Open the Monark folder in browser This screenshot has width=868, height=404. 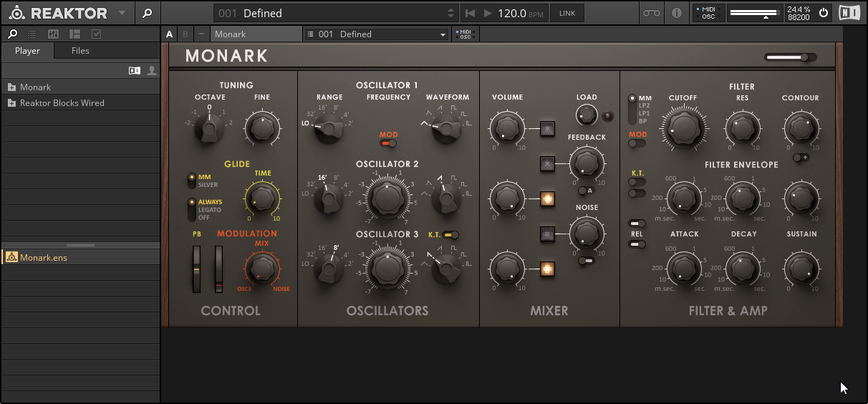[80, 87]
